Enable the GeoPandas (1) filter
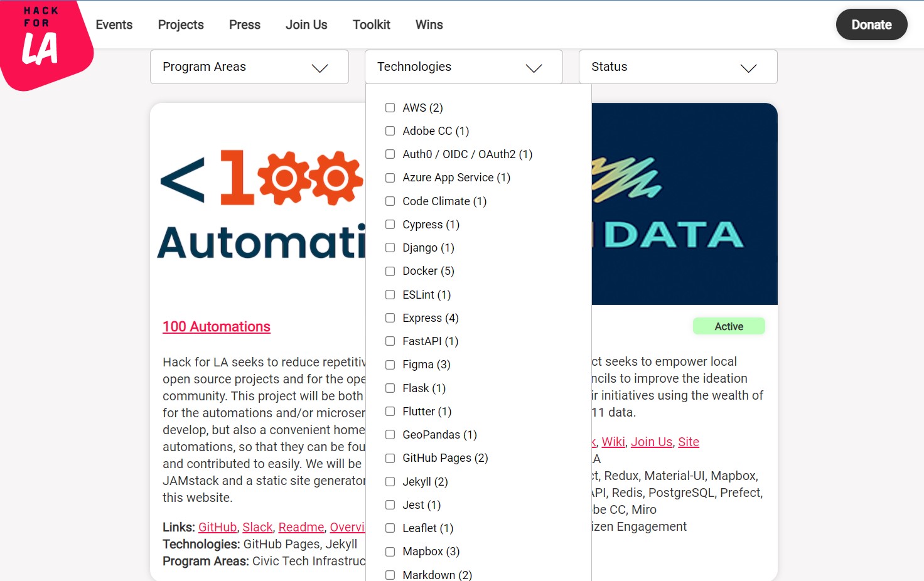Viewport: 924px width, 581px height. [390, 435]
